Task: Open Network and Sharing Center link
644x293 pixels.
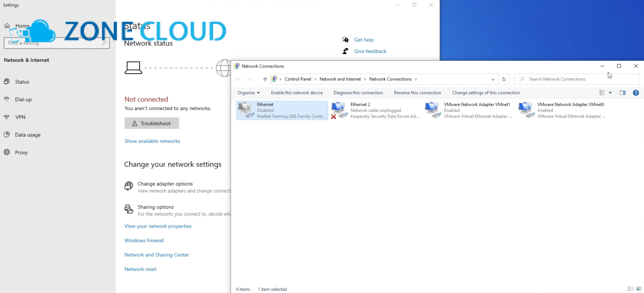Action: click(157, 255)
